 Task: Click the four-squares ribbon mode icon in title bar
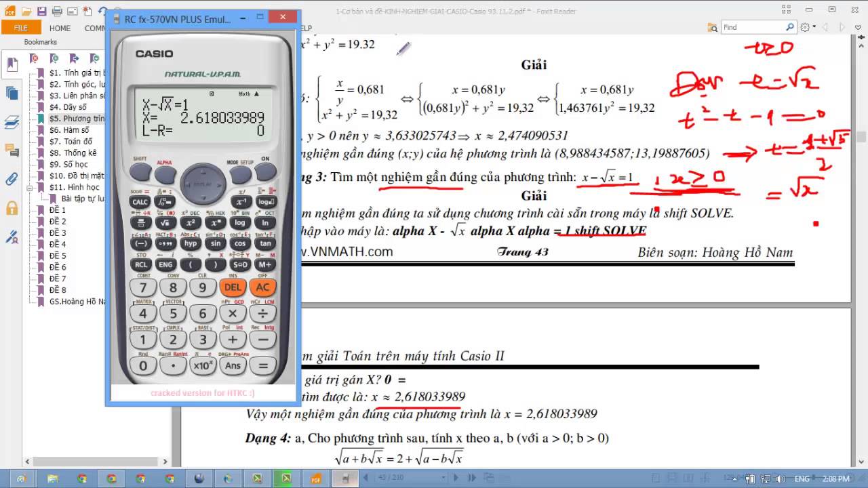coord(786,9)
